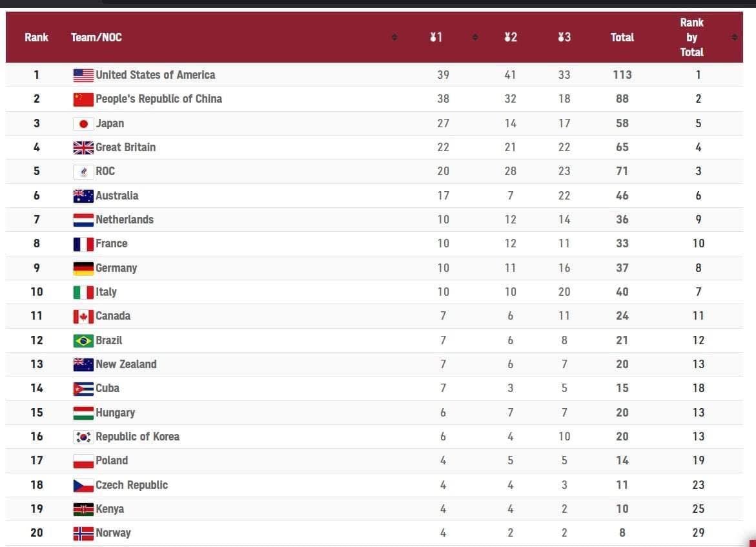This screenshot has width=756, height=547.
Task: Click the Republic of Korea flag icon
Action: (x=83, y=437)
